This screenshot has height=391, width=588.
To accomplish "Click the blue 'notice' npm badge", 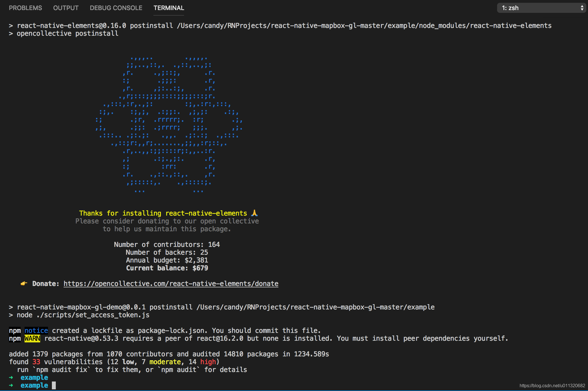I will 36,331.
